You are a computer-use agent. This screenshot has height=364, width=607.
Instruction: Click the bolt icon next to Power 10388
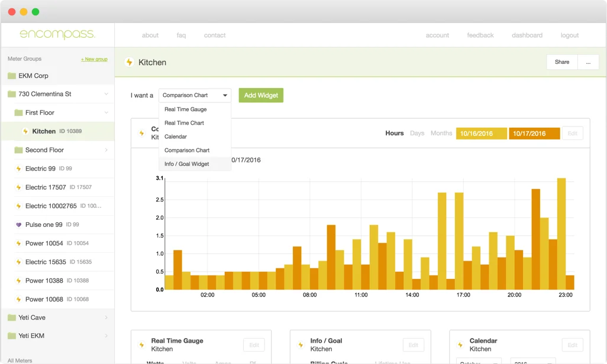point(18,281)
